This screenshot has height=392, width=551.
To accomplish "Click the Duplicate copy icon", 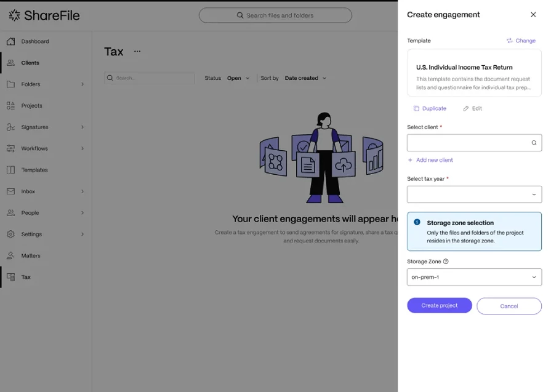I will coord(416,108).
